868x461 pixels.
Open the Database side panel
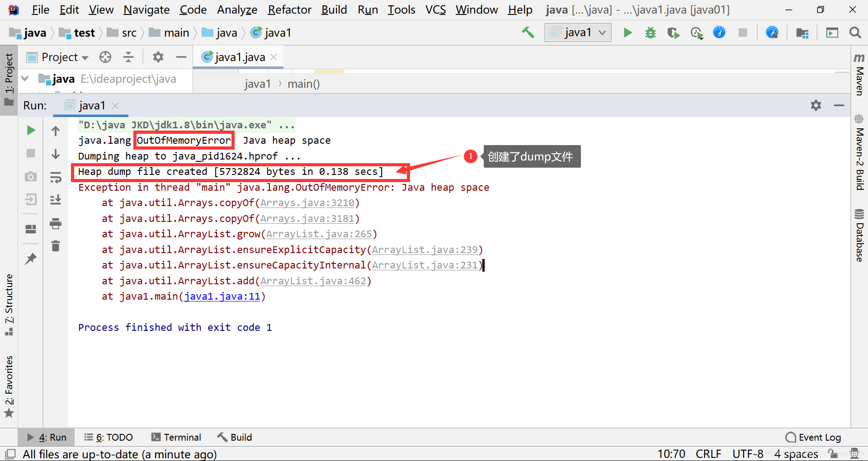coord(859,235)
